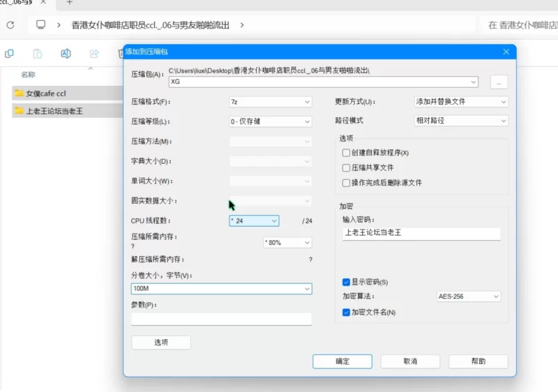Image resolution: width=558 pixels, height=392 pixels.
Task: Click the 参数 input field
Action: click(x=221, y=319)
